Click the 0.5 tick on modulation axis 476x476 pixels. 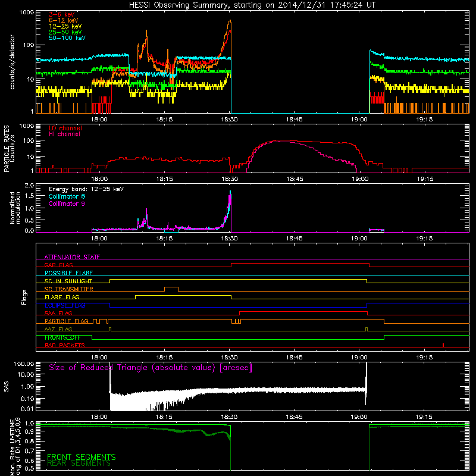29,220
